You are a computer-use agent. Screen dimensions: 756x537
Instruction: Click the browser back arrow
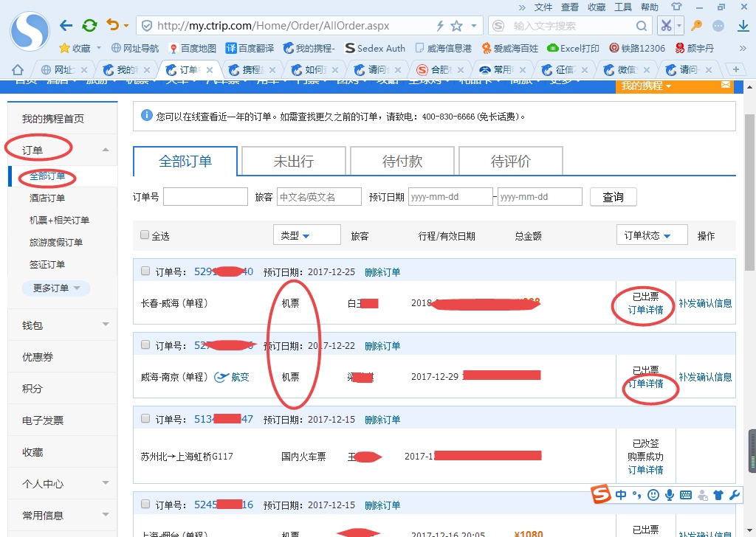click(66, 26)
